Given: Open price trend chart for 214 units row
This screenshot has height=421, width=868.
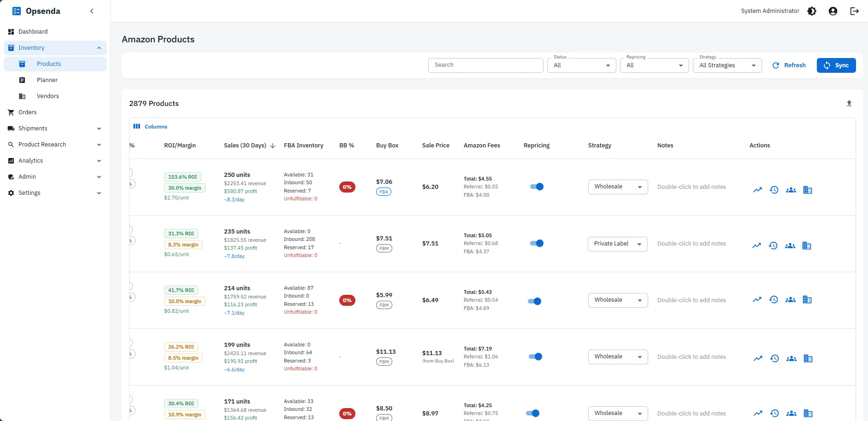Looking at the screenshot, I should [x=757, y=299].
